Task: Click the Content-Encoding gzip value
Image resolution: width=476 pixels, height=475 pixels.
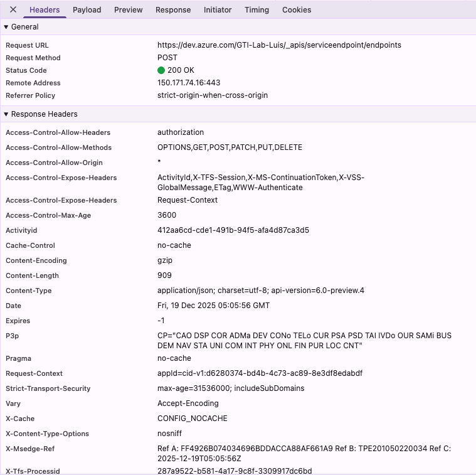Action: [x=164, y=260]
